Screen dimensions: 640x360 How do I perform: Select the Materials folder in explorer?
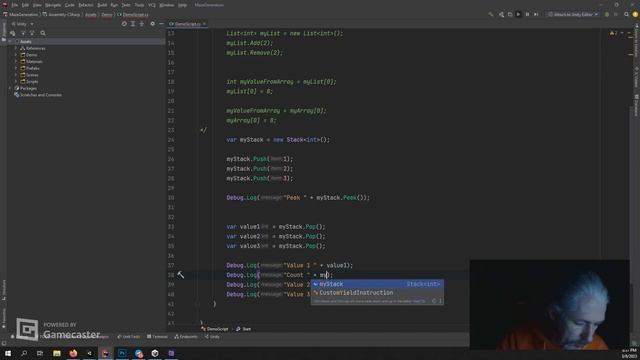click(31, 62)
